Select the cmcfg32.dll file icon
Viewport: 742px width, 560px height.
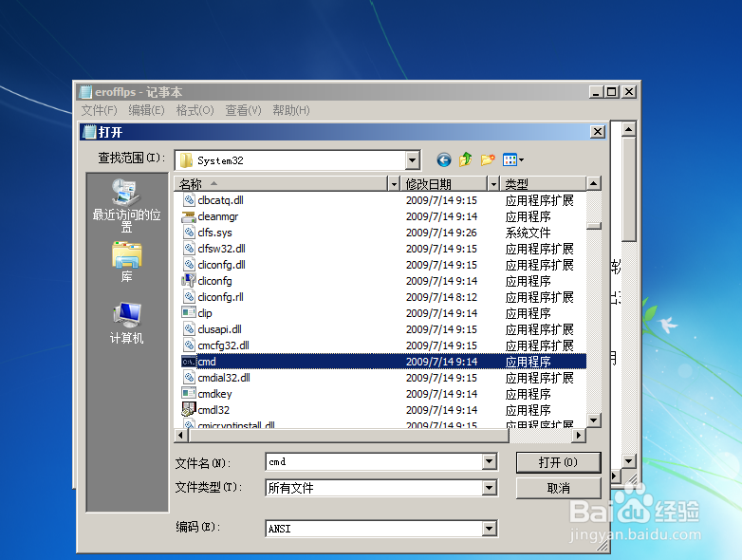[189, 345]
